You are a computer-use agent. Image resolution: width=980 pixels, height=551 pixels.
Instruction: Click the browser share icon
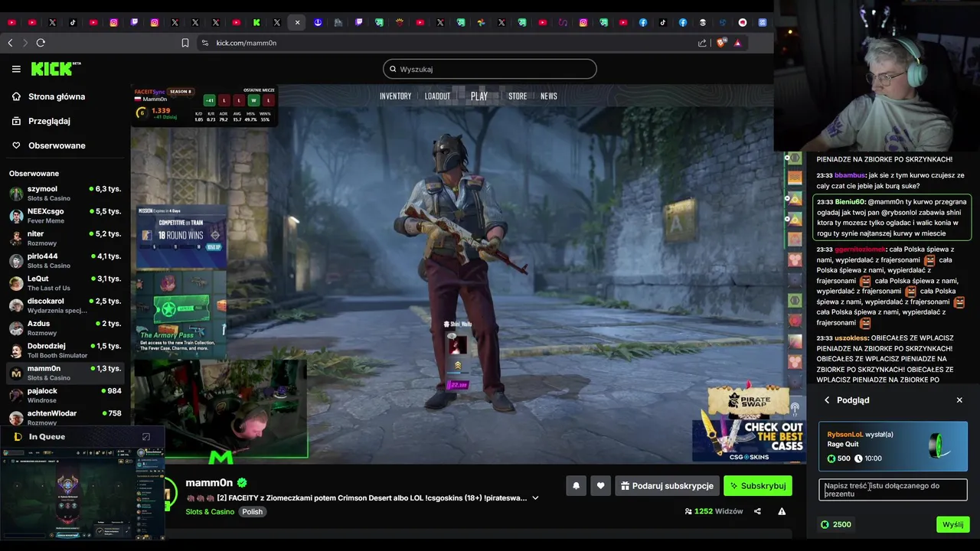click(702, 43)
